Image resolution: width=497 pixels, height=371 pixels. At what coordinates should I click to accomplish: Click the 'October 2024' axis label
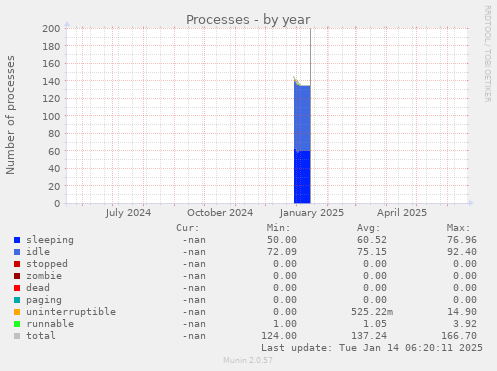(220, 213)
